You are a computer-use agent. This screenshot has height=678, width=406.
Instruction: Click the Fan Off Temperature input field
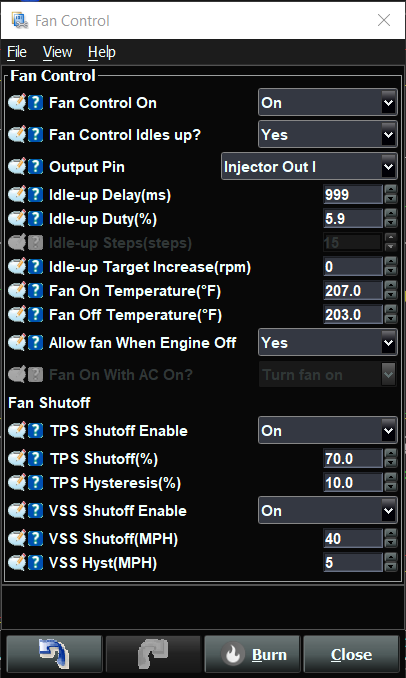(x=352, y=314)
